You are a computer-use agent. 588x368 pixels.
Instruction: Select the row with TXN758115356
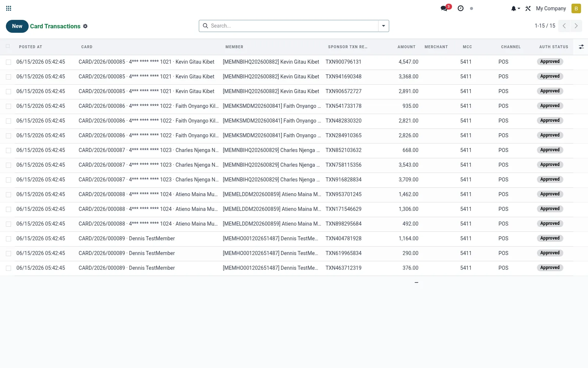[8, 165]
